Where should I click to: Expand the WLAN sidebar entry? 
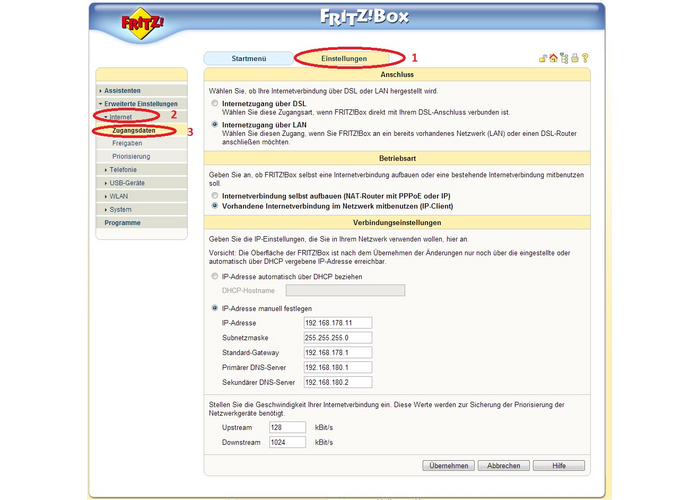coord(119,196)
